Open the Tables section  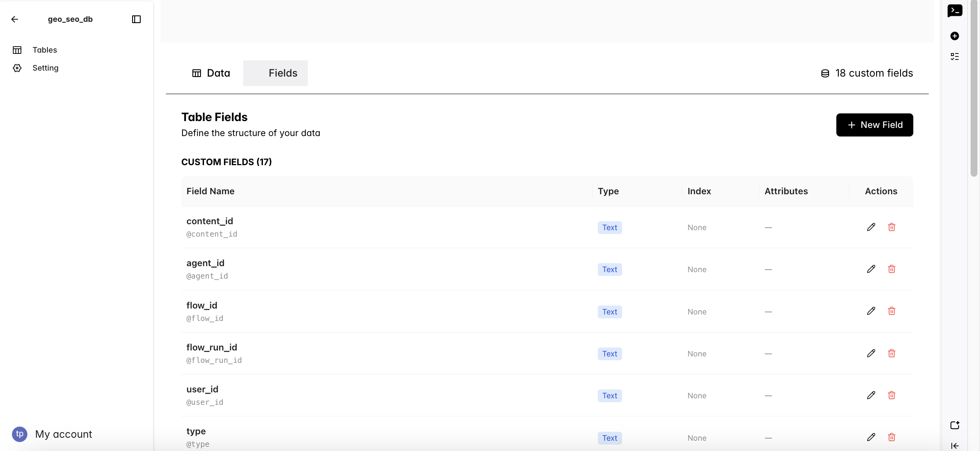[x=44, y=50]
